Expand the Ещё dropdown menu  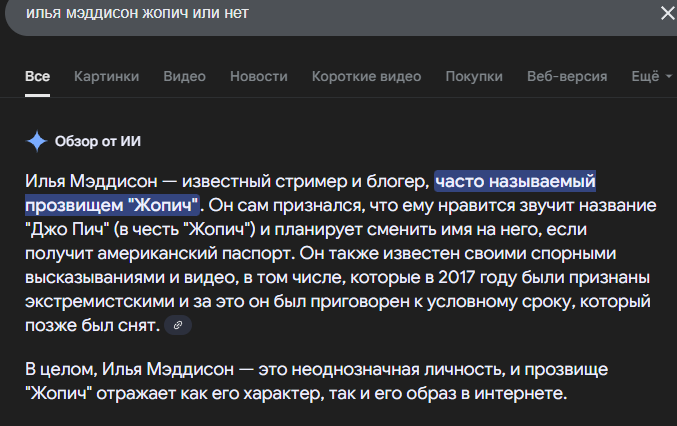click(652, 76)
